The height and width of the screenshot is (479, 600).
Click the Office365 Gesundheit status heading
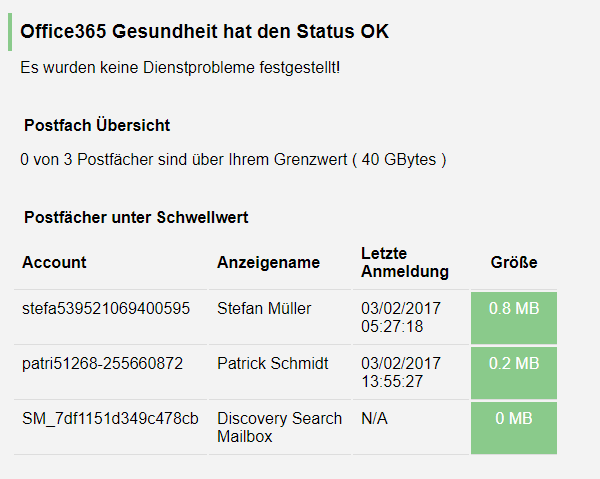tap(204, 32)
